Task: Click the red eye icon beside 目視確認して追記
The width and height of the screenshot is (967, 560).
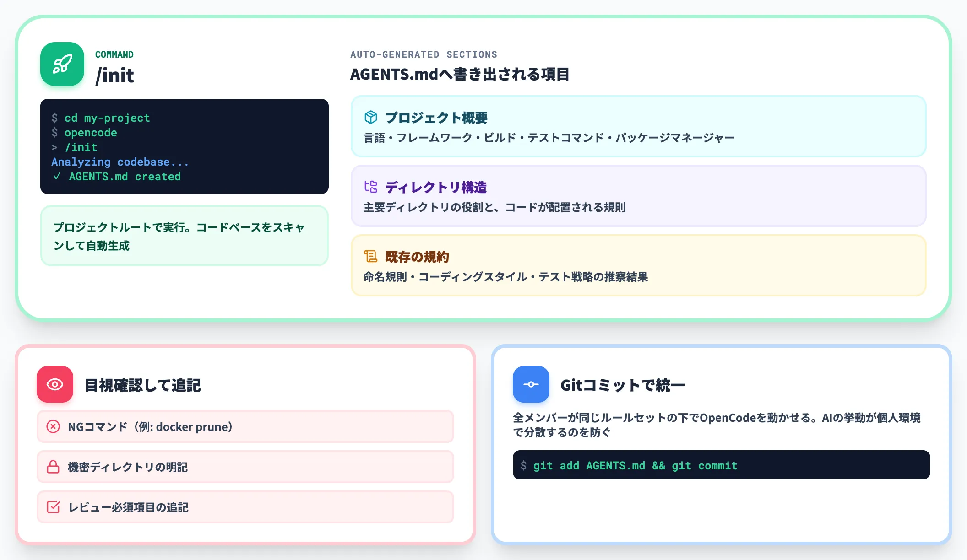Action: 55,384
